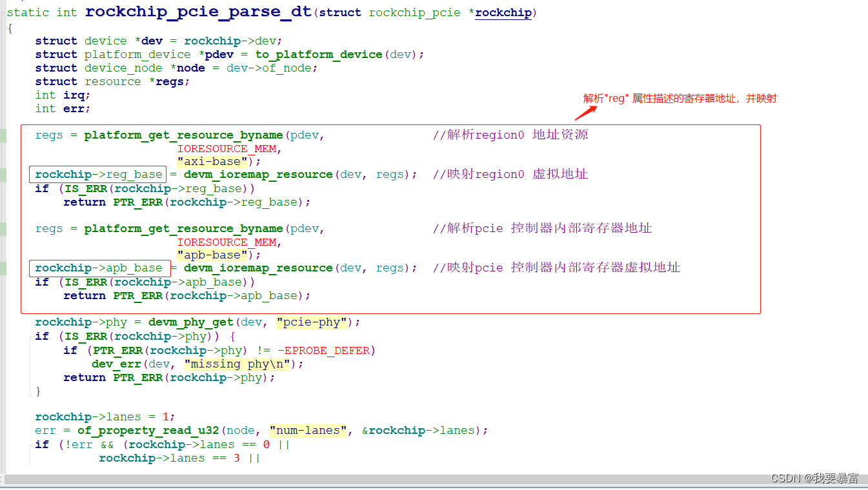Image resolution: width=868 pixels, height=490 pixels.
Task: Click the of_property_read_u32 call
Action: [148, 431]
